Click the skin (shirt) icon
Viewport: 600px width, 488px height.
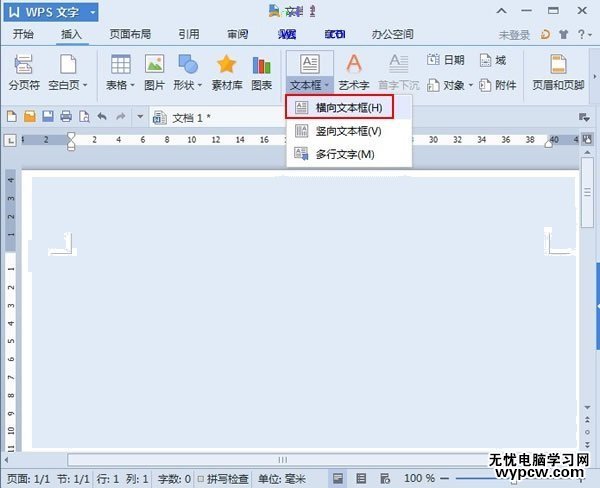click(563, 34)
